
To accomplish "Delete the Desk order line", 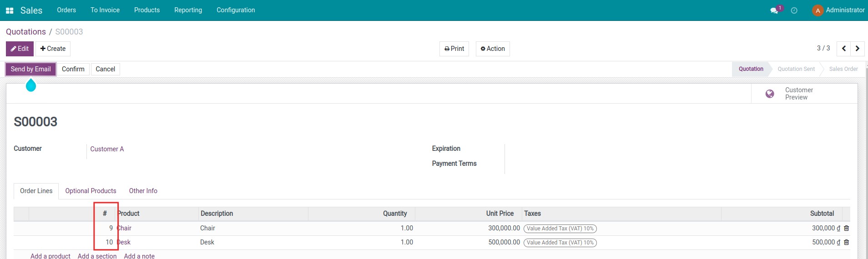I will pyautogui.click(x=846, y=243).
